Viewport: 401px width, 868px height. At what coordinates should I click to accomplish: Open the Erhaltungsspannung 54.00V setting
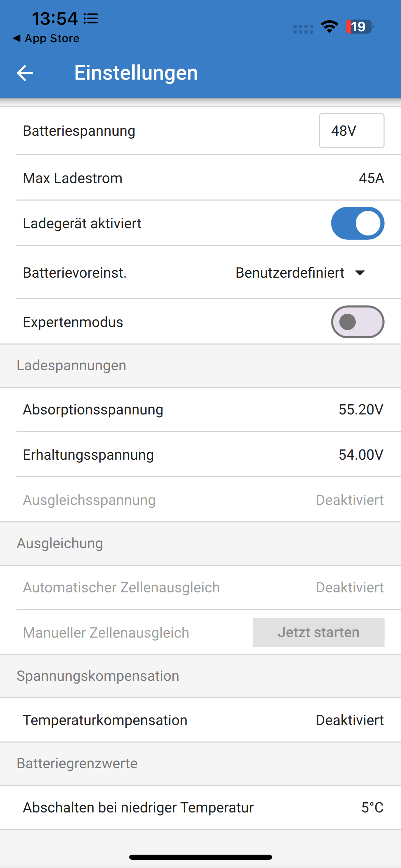(x=361, y=455)
